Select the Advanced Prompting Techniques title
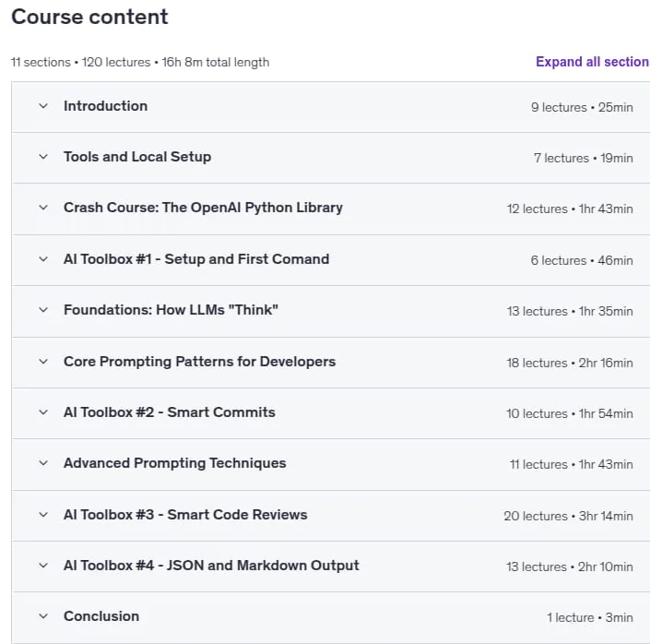Screen dimensions: 650x644 [x=174, y=463]
